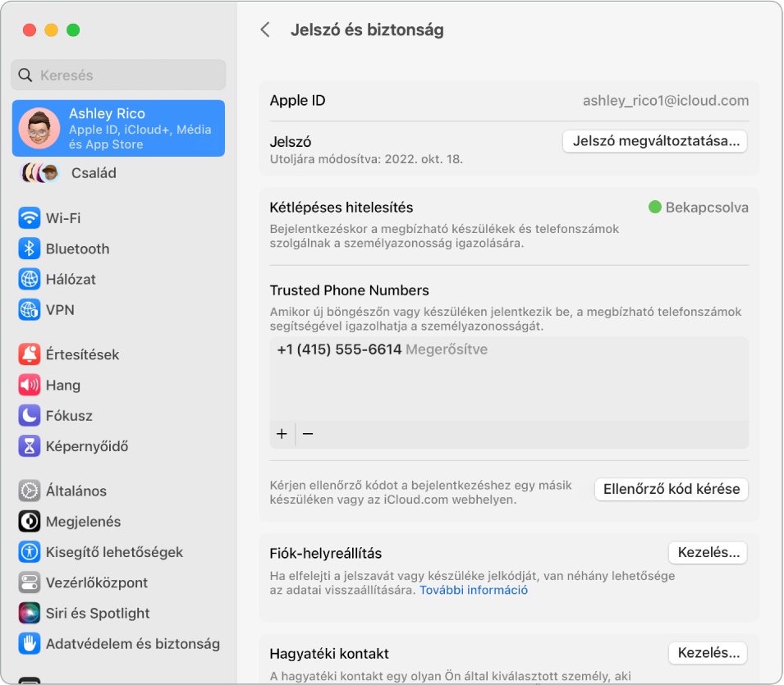Remove the selected trusted phone number
Image resolution: width=784 pixels, height=685 pixels.
(x=308, y=434)
